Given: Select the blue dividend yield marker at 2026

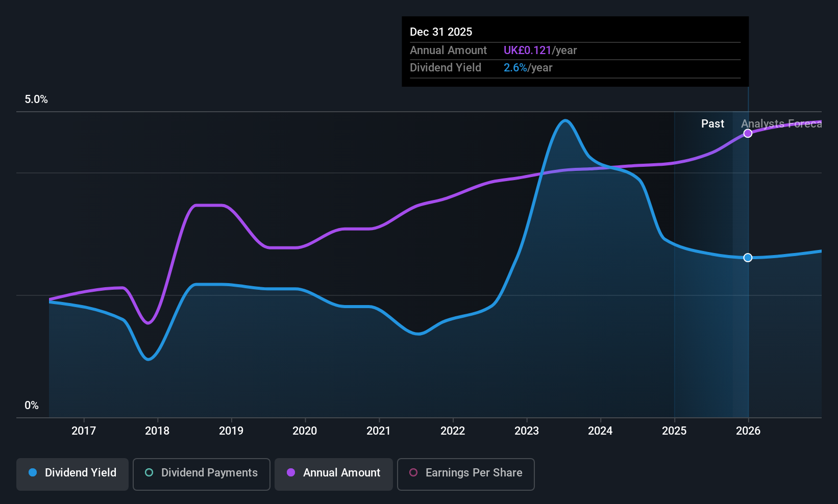Looking at the screenshot, I should point(748,258).
